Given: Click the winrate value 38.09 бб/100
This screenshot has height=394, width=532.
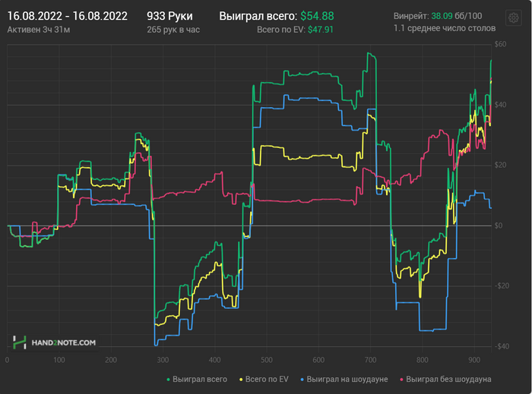Looking at the screenshot, I should 456,16.
